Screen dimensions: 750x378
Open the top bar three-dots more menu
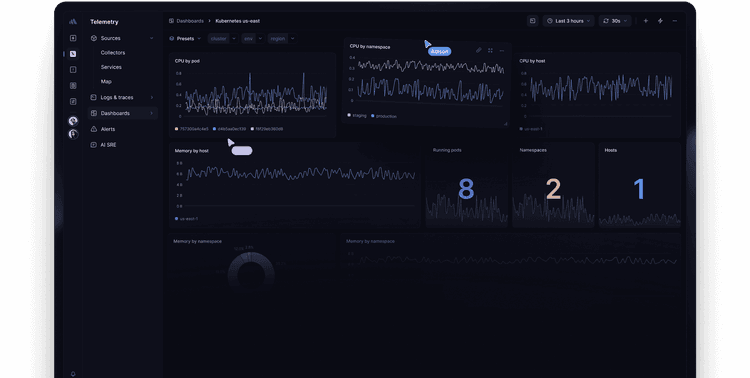pos(675,21)
